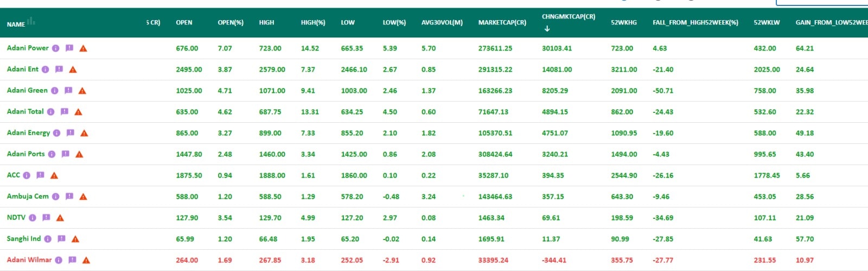Open info icon next to Adani Green
Viewport: 868px width, 271px height.
[55, 91]
